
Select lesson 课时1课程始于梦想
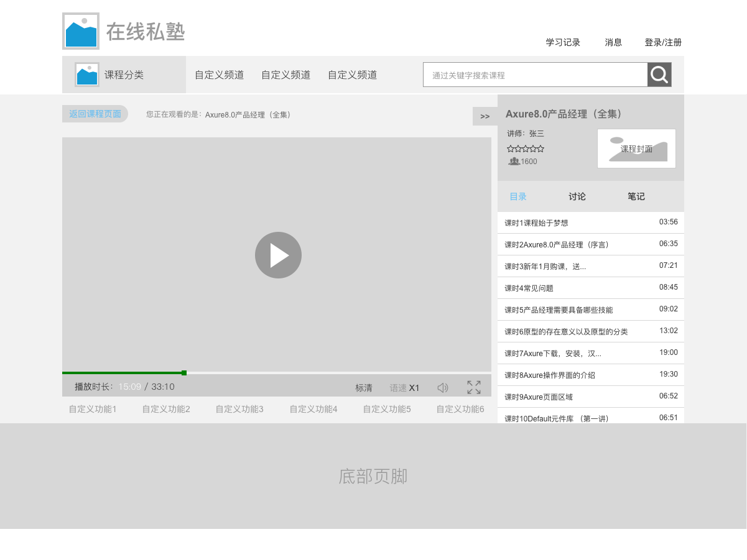(x=591, y=223)
